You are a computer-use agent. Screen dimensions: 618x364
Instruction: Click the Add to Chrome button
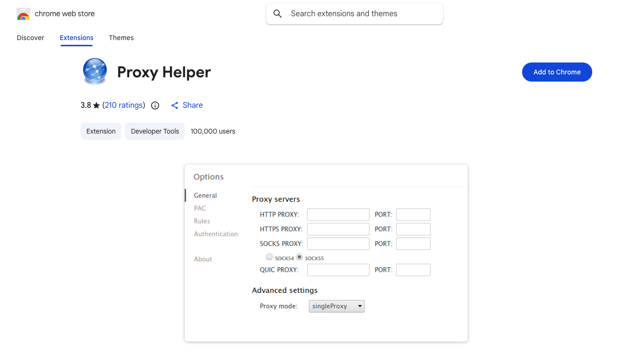(557, 72)
